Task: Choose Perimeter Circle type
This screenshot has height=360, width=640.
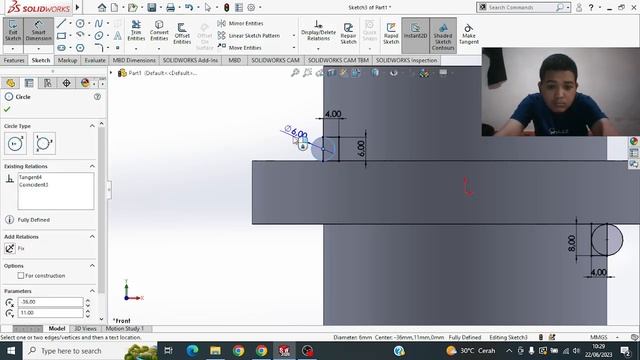Action: [x=44, y=143]
